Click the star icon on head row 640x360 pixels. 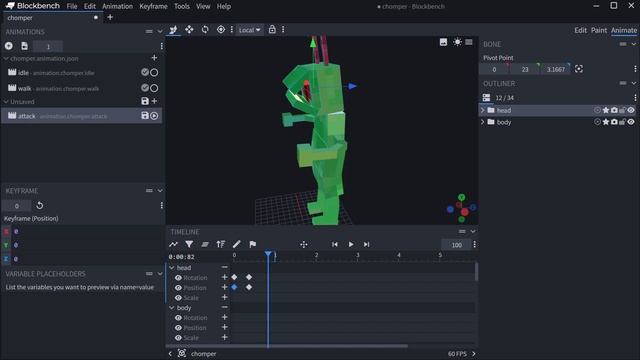click(606, 110)
